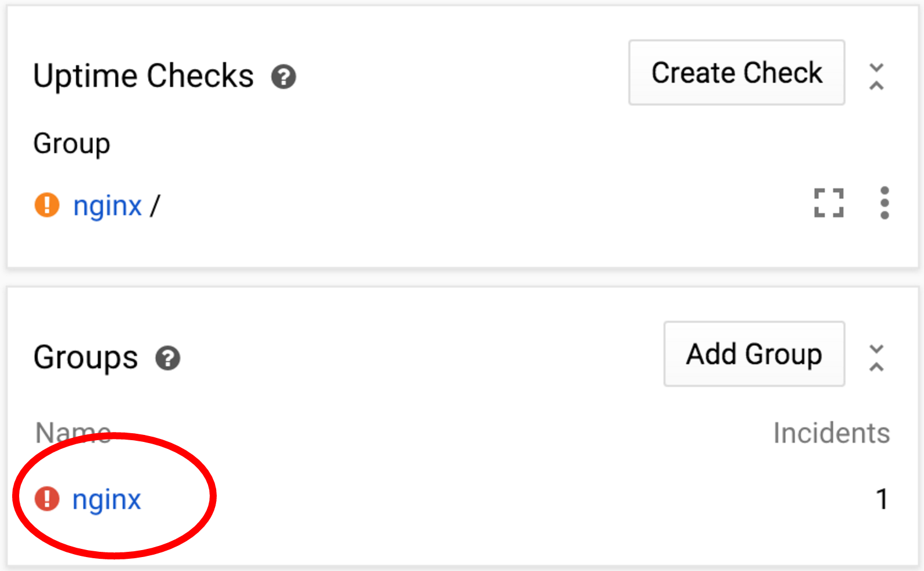Click the Incidents column header
Screen dimensions: 924x571
coord(831,433)
